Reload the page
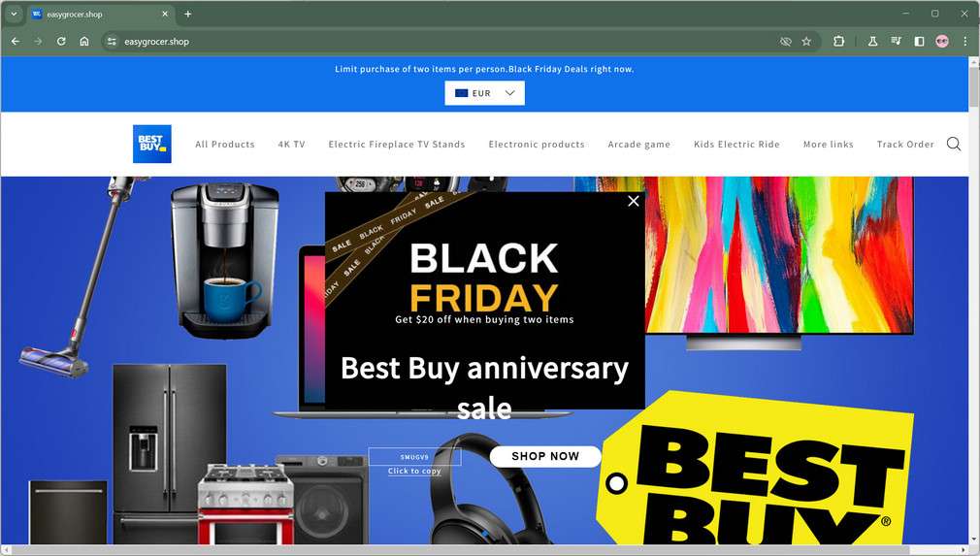Screen dimensions: 980x556 point(60,41)
